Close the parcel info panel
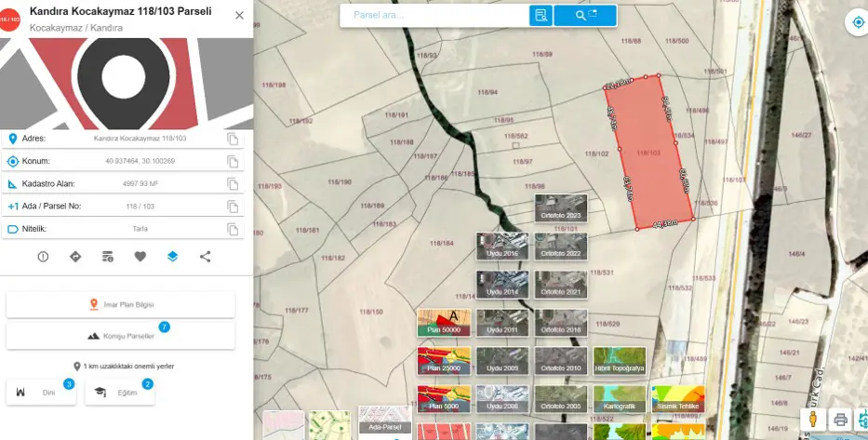 pos(239,16)
